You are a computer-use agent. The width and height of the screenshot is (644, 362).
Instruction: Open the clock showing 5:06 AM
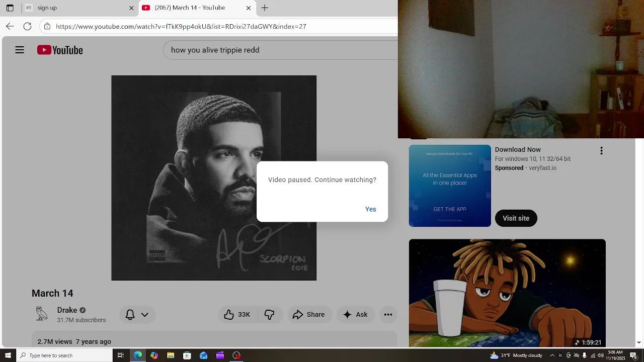616,355
